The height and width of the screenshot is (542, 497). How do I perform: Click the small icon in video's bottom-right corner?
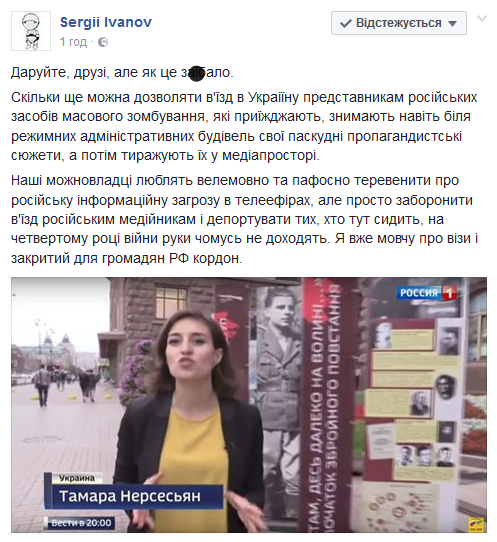point(477,524)
